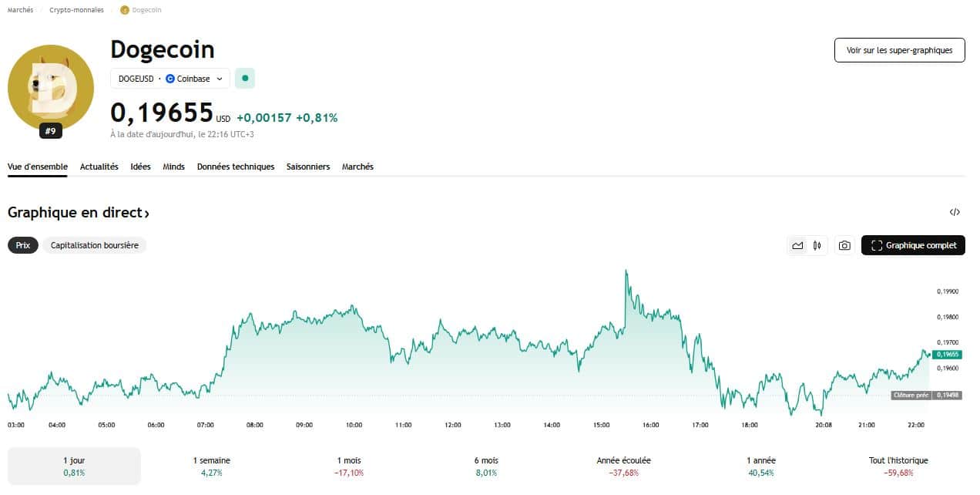The width and height of the screenshot is (980, 495).
Task: Click Voir sur les super-graphiques button
Action: [x=899, y=50]
